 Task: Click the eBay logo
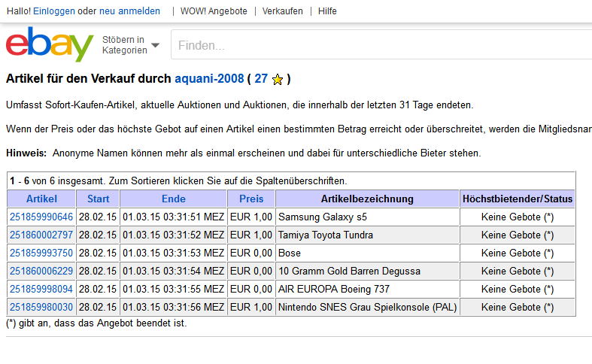coord(50,44)
